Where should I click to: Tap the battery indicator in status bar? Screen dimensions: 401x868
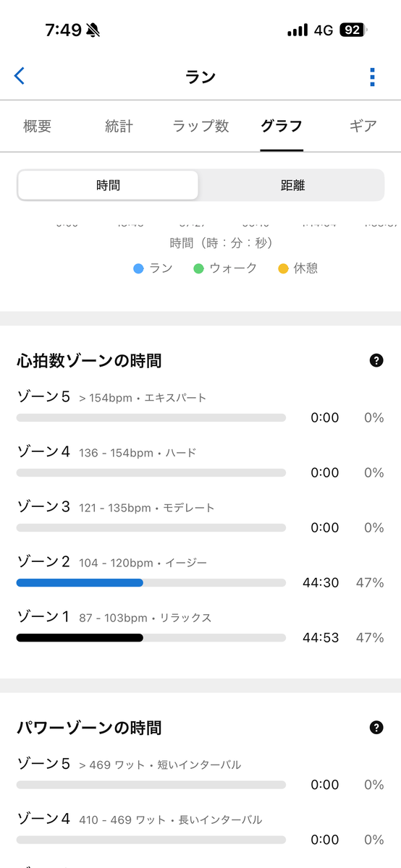(x=353, y=30)
